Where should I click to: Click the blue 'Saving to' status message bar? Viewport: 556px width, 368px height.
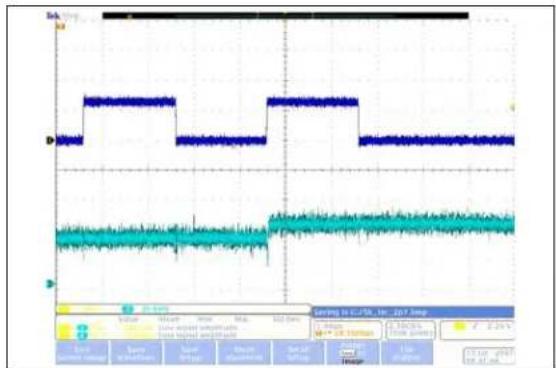tap(413, 312)
